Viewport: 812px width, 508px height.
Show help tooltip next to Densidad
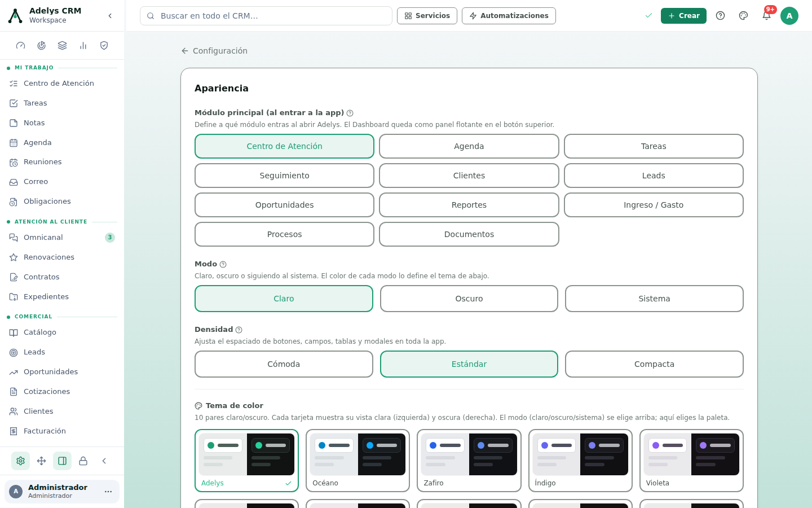point(239,330)
